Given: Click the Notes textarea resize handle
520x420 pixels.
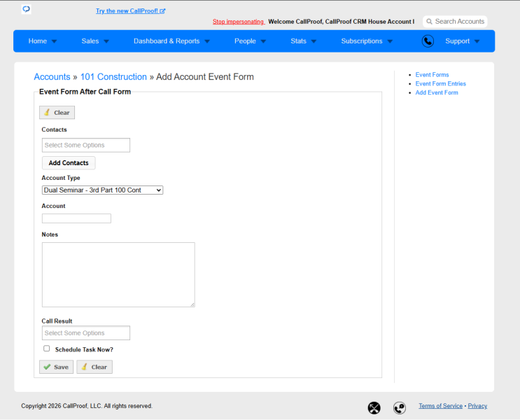Looking at the screenshot, I should point(192,304).
